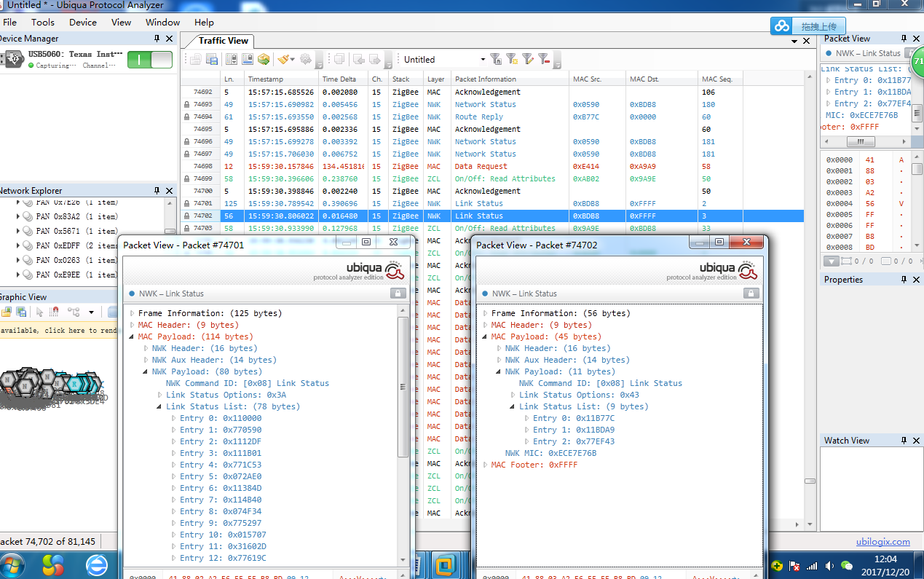Click the green refresh/reload packets icon
This screenshot has width=924, height=579.
tap(264, 60)
